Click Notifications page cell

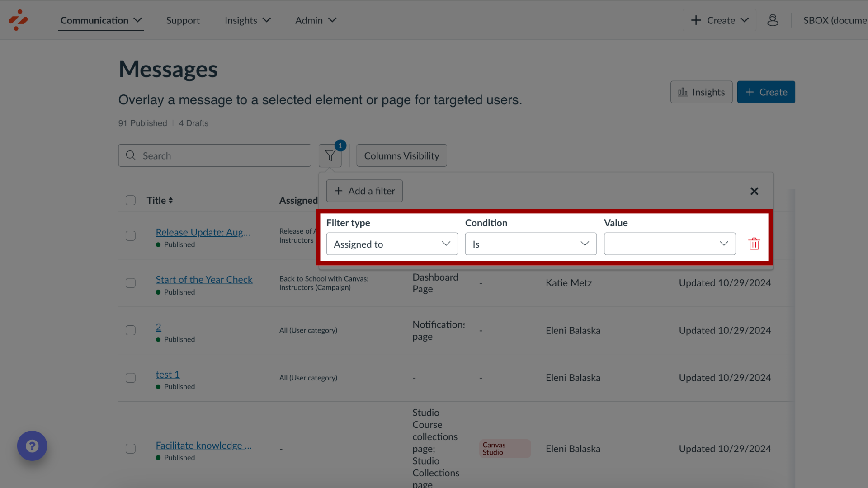[x=438, y=330]
